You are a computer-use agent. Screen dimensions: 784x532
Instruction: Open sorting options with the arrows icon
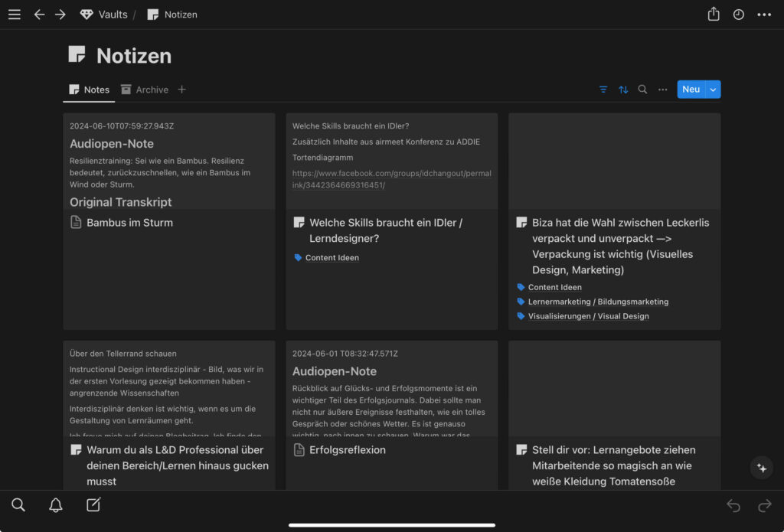coord(623,90)
